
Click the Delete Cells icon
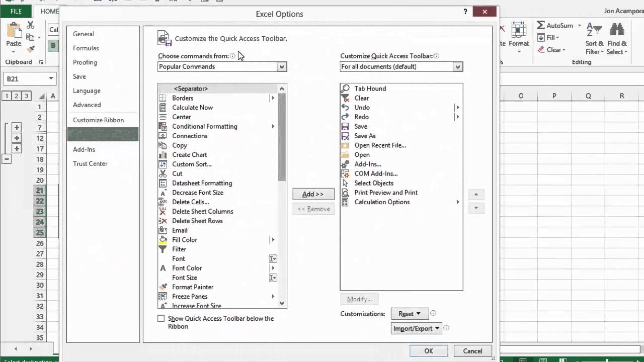pos(163,202)
